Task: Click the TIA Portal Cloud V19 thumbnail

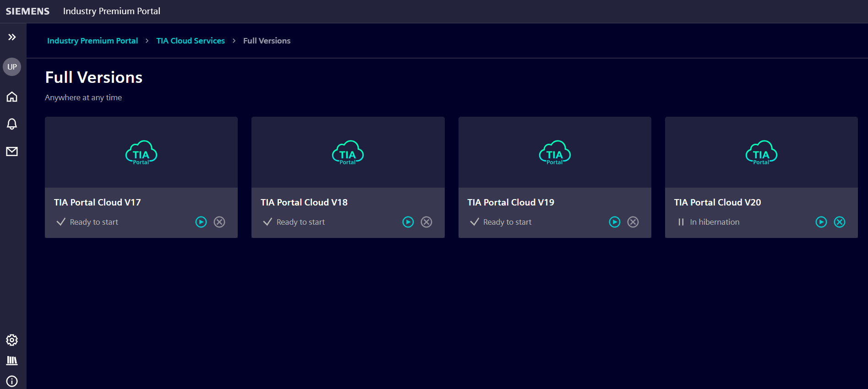Action: 555,152
